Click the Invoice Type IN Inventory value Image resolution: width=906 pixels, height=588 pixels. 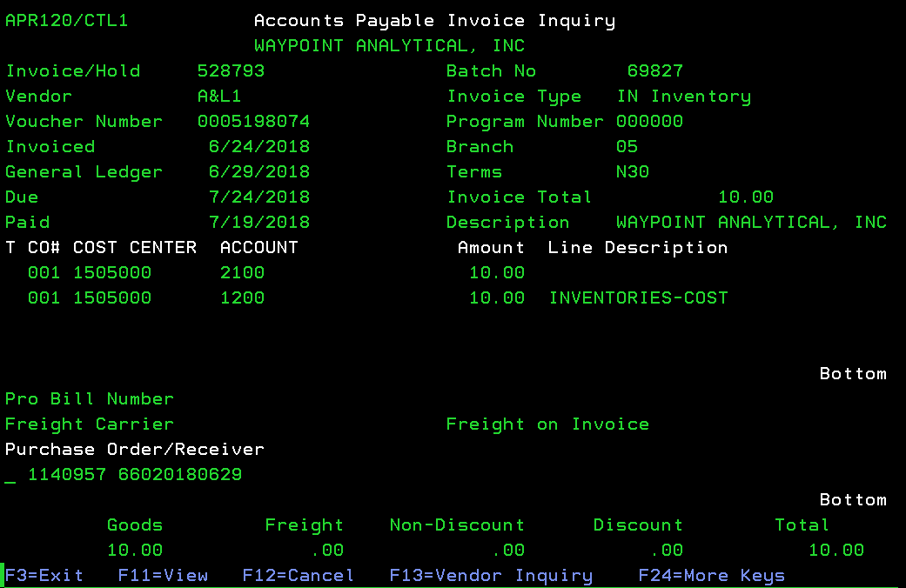click(683, 97)
